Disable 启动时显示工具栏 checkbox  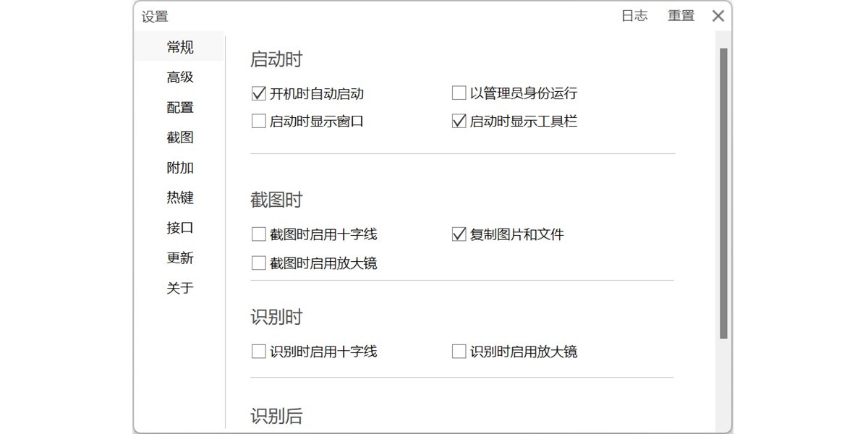click(459, 122)
